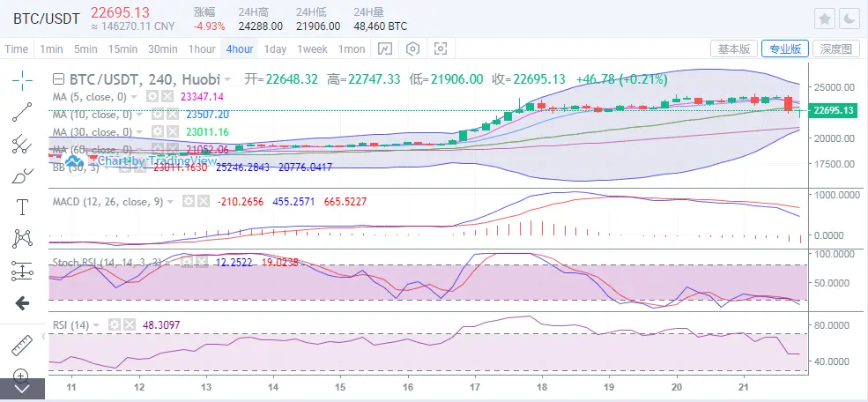Click the BTC/USDT pair title

coord(47,19)
